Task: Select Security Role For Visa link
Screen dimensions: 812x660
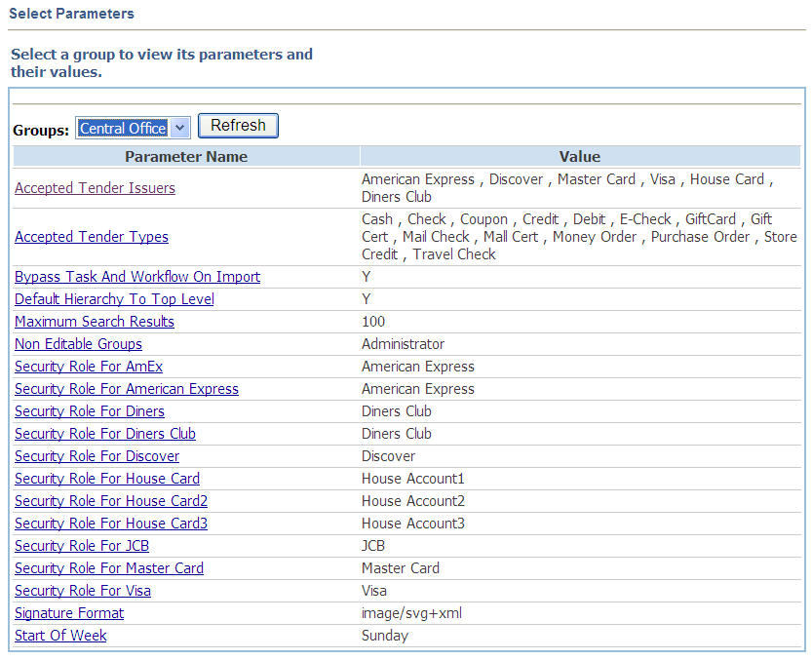Action: pyautogui.click(x=83, y=591)
